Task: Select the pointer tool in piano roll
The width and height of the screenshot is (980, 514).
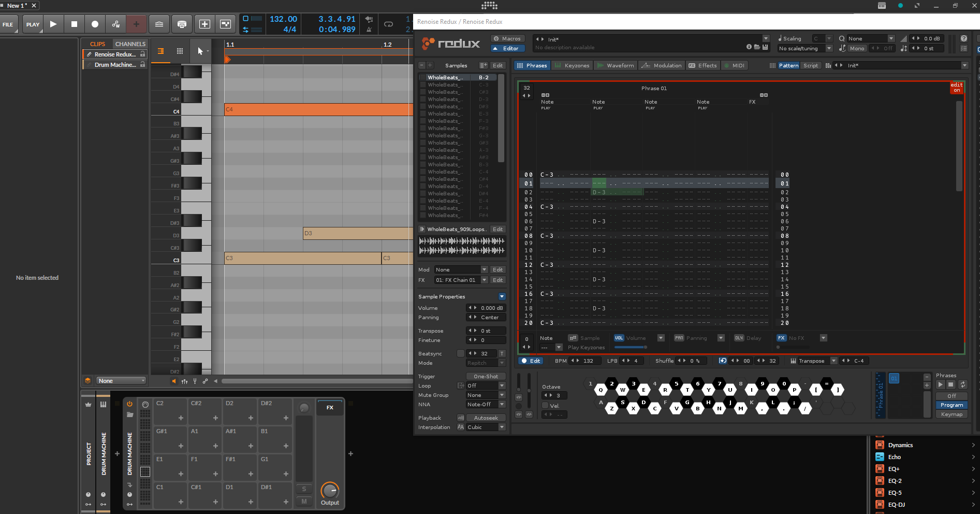Action: point(200,51)
